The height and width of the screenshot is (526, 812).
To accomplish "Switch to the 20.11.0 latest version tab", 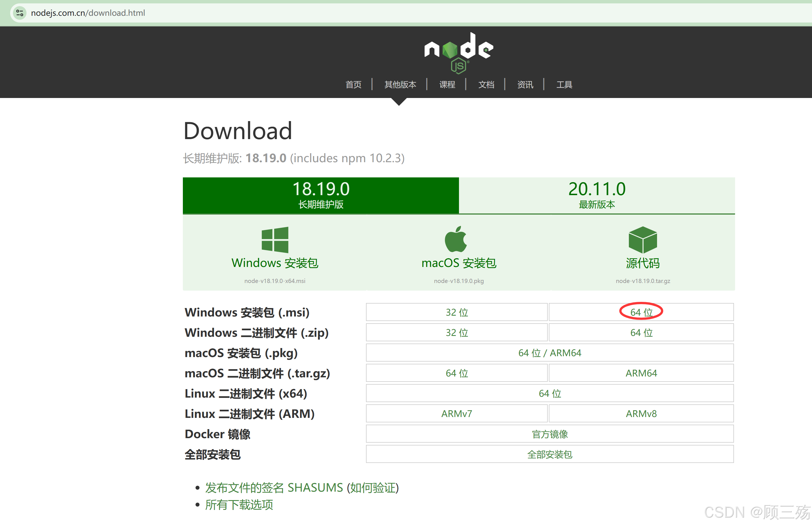I will tap(597, 195).
